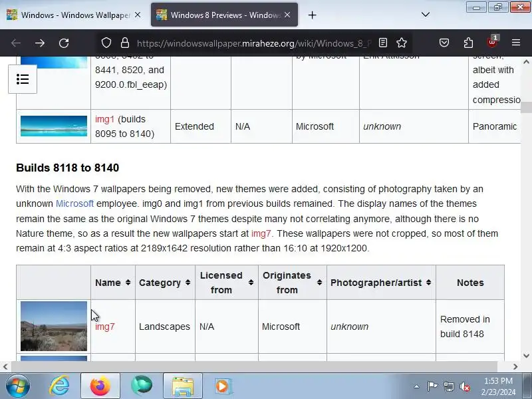Switch to Firefox in the taskbar

(x=100, y=386)
